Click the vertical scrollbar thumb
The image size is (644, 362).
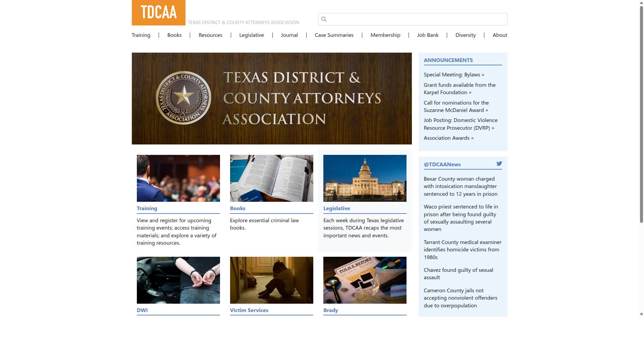(641, 114)
